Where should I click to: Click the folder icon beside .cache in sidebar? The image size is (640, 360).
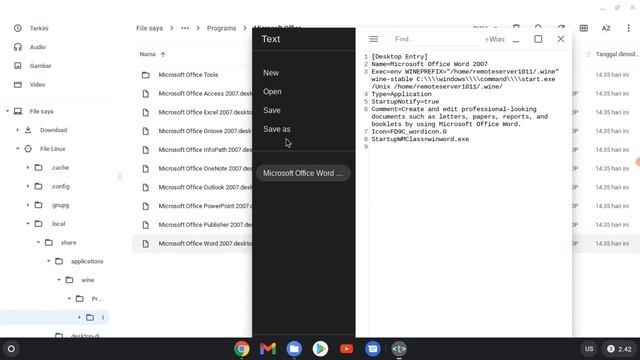38,167
